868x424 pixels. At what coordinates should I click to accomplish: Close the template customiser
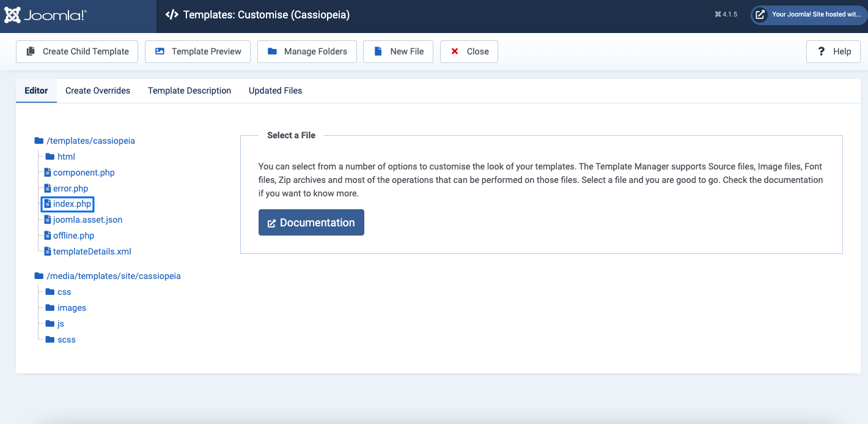469,51
